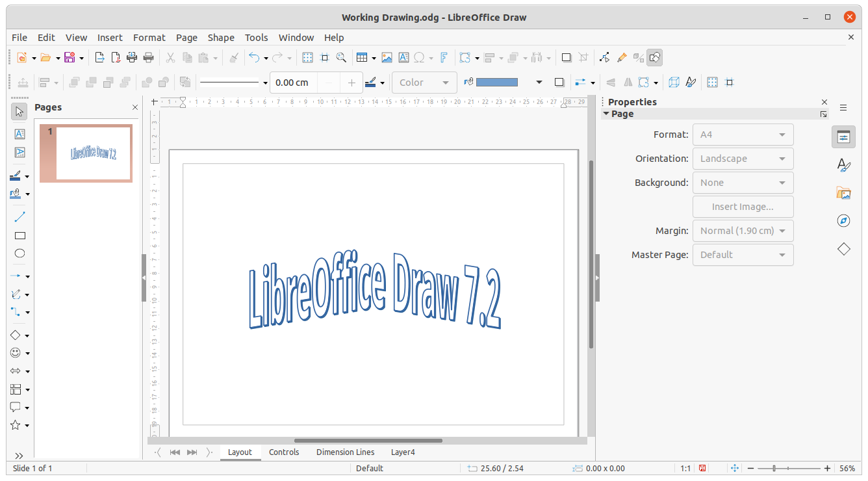
Task: Save the drawing with the Save icon
Action: click(x=70, y=58)
